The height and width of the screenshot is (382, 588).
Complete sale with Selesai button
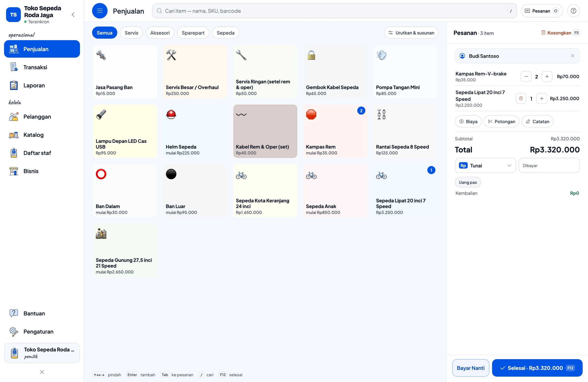click(x=537, y=368)
